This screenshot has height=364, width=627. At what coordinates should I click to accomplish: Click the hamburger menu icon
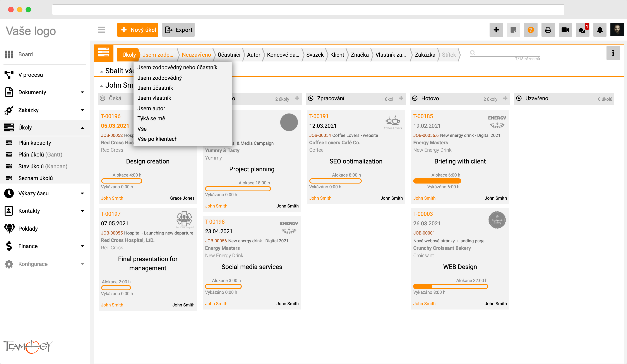click(x=101, y=30)
